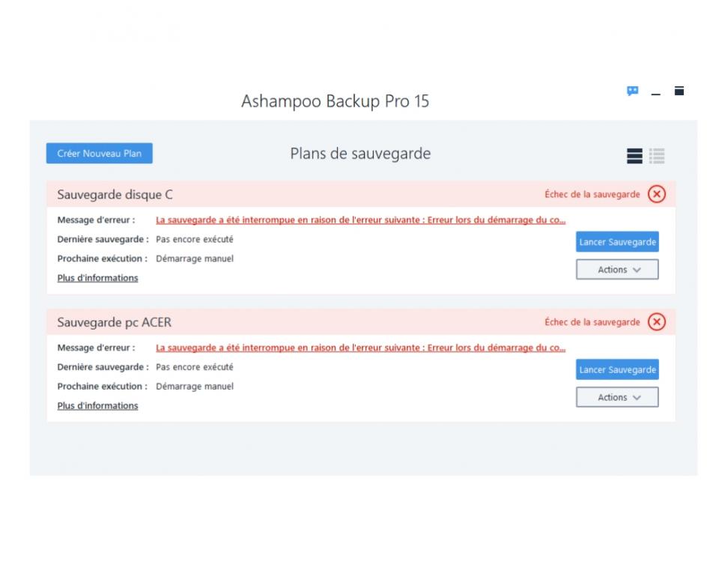Image resolution: width=728 pixels, height=562 pixels.
Task: Open Actions dropdown for Sauvegarde disque C
Action: click(x=617, y=270)
